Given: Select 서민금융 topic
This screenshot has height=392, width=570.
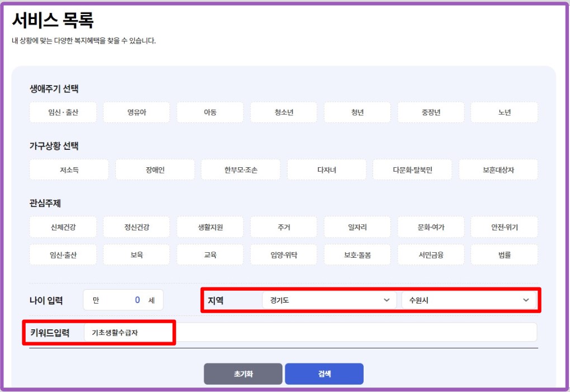Looking at the screenshot, I should (x=431, y=254).
